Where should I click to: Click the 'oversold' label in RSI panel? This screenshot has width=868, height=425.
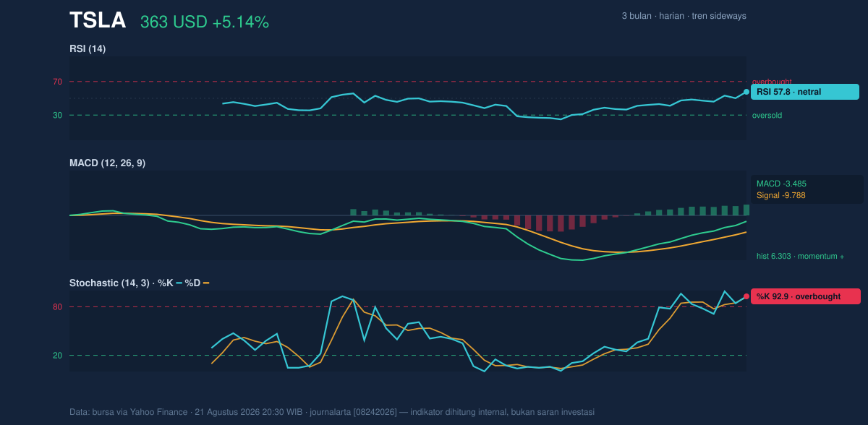pyautogui.click(x=767, y=115)
